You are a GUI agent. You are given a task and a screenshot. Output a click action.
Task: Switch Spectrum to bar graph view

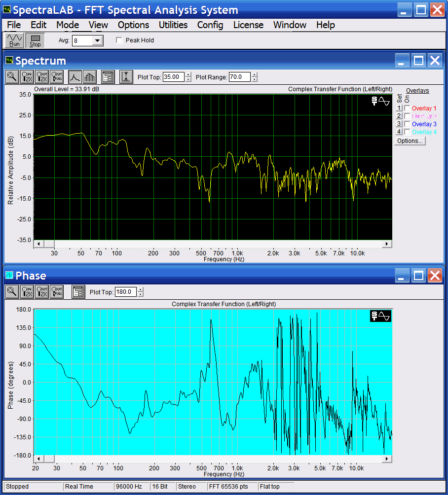(89, 77)
